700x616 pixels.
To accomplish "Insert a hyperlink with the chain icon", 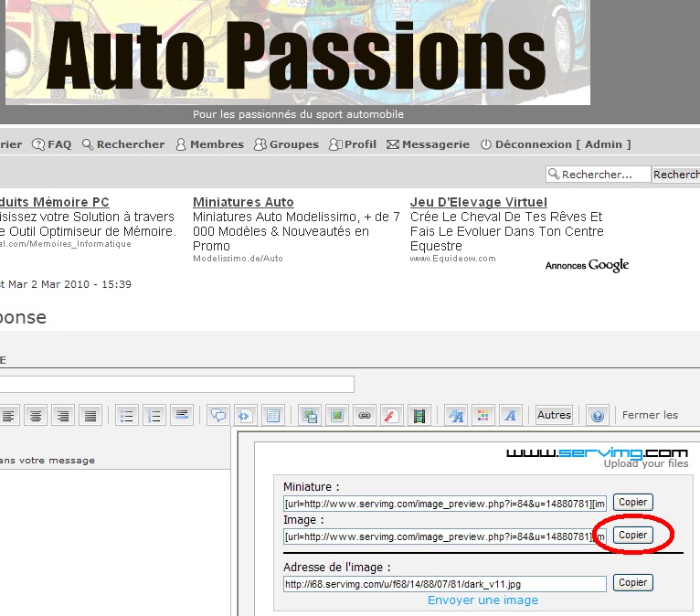I will point(365,416).
